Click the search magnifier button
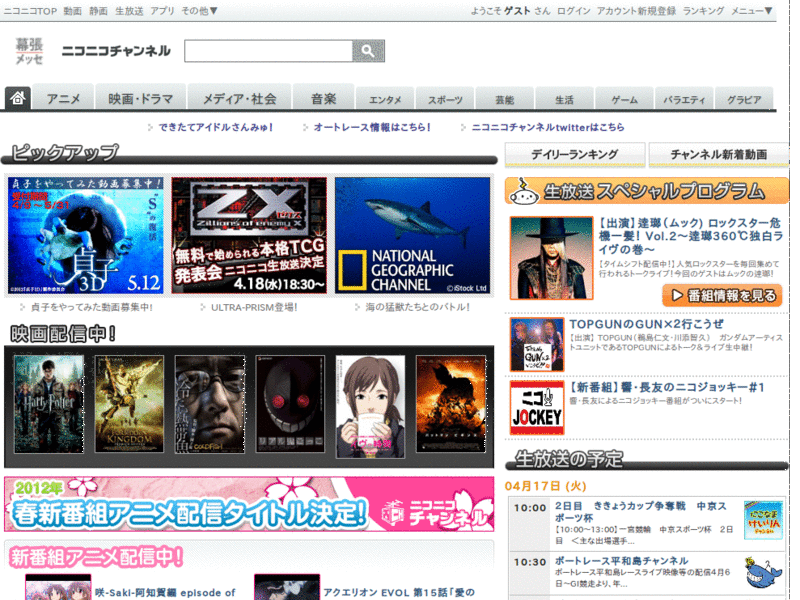Viewport: 800px width, 600px height. [368, 51]
